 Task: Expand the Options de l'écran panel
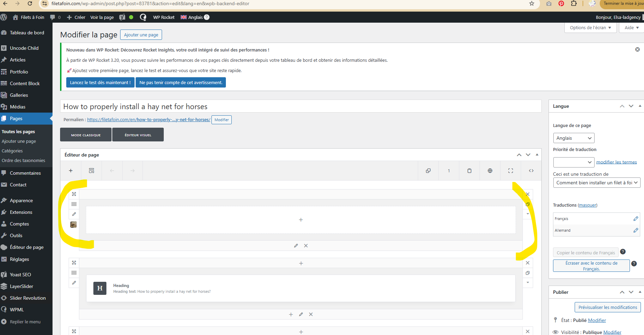click(x=590, y=28)
